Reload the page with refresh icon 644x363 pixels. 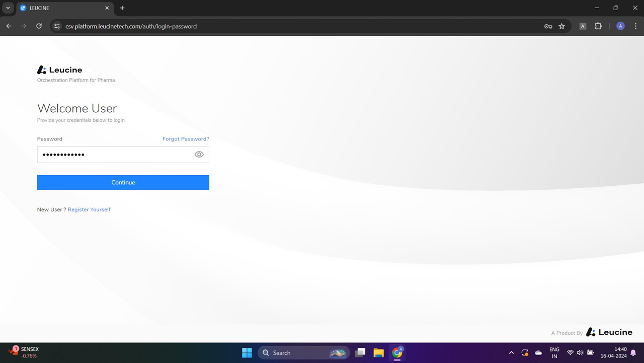point(39,26)
